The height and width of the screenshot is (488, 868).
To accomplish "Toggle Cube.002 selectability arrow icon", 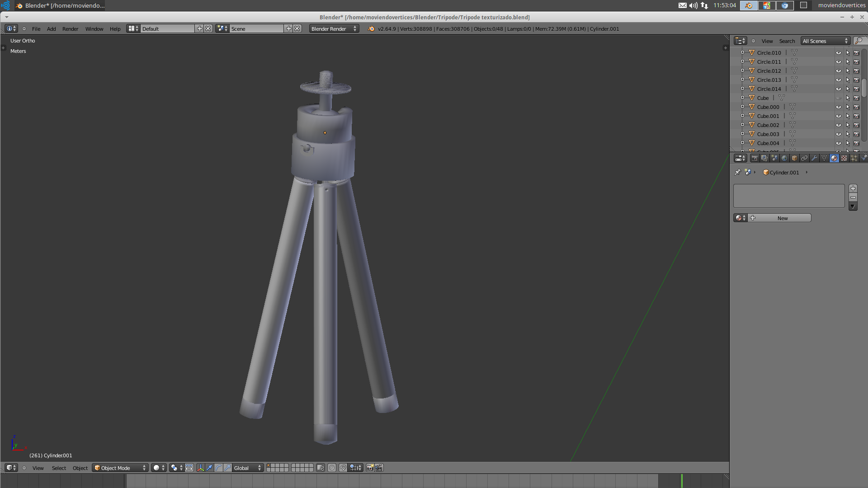I will tap(848, 125).
